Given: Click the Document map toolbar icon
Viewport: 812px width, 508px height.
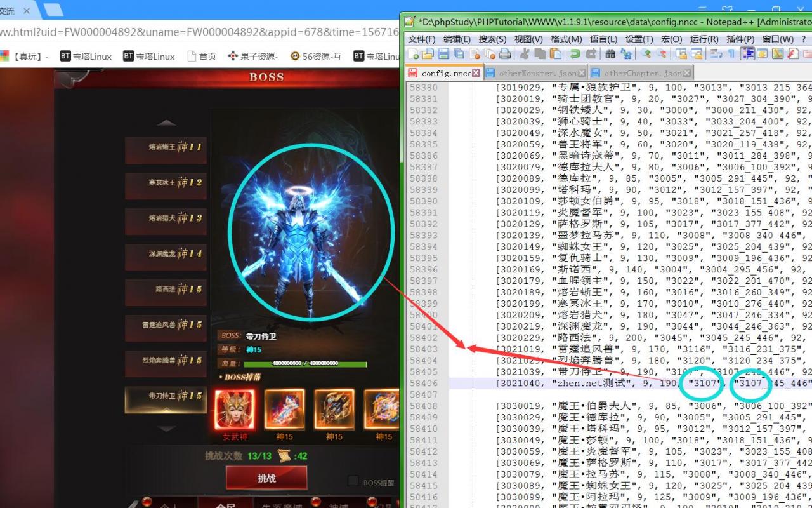Looking at the screenshot, I should (x=777, y=54).
